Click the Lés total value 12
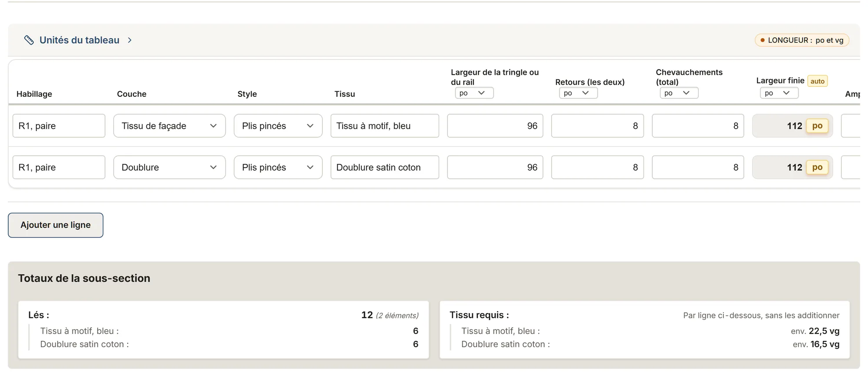The height and width of the screenshot is (376, 868). [x=367, y=315]
